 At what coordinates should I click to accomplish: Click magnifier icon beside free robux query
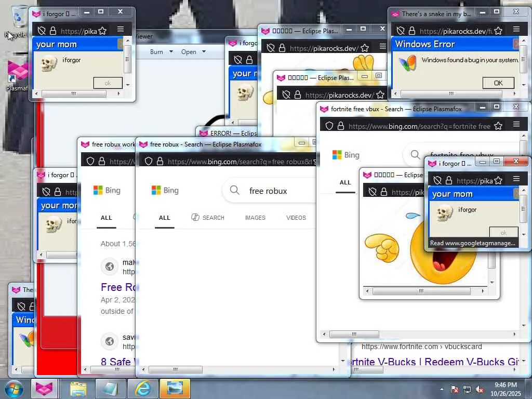pos(234,190)
